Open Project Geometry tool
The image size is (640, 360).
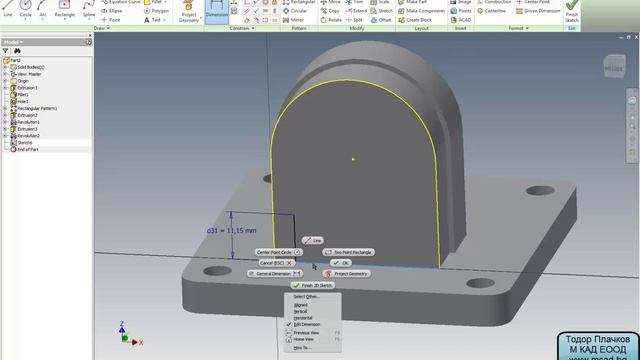point(189,11)
